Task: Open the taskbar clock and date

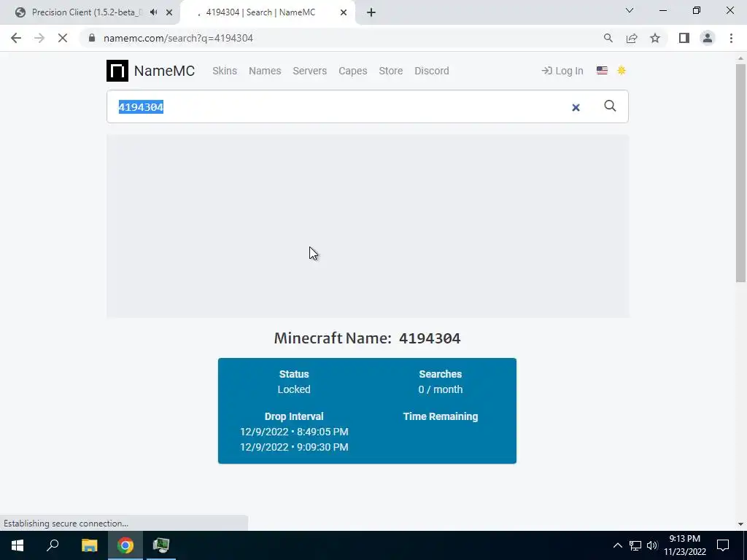Action: click(x=684, y=545)
